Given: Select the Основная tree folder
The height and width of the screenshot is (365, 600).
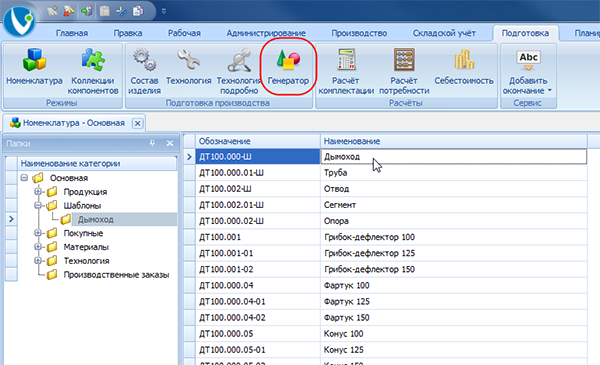Looking at the screenshot, I should pyautogui.click(x=69, y=178).
